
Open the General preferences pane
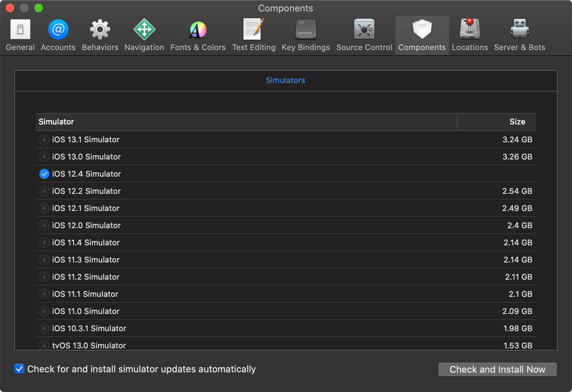21,35
